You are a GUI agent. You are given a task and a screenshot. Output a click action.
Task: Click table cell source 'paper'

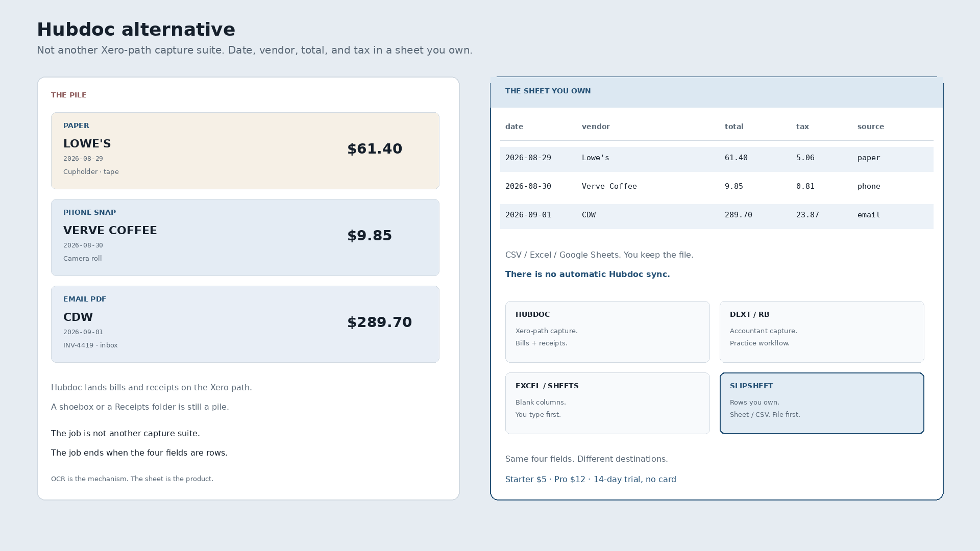[869, 158]
